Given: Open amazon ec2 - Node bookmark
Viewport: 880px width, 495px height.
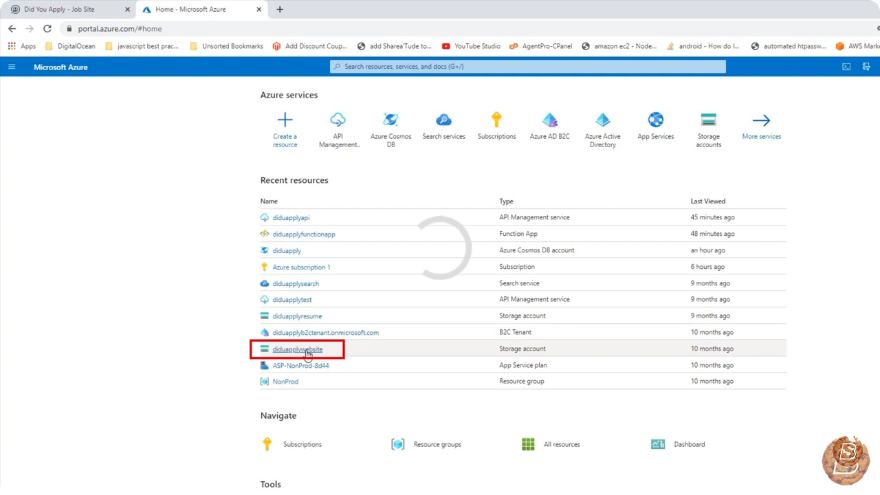Looking at the screenshot, I should (x=619, y=46).
